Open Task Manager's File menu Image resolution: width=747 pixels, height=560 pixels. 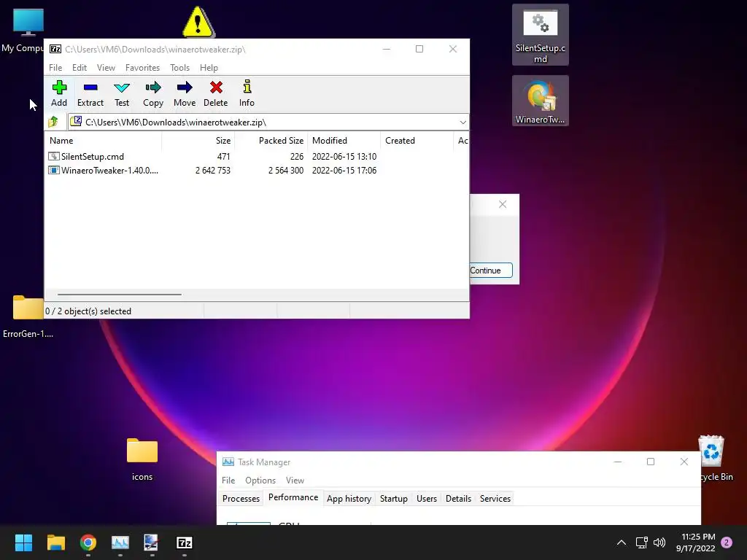tap(228, 481)
